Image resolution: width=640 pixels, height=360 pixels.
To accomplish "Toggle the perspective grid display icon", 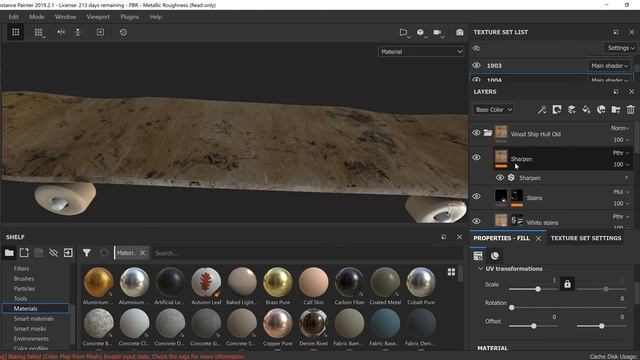I will (16, 32).
